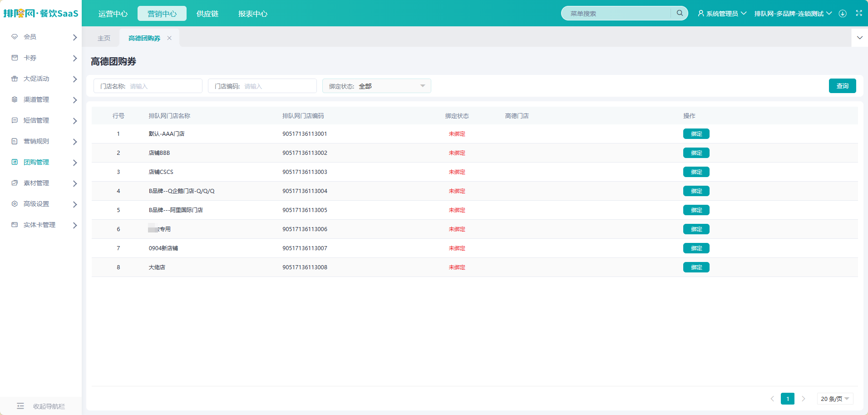Open the 20 条/页 page size dropdown
This screenshot has width=868, height=415.
(835, 399)
